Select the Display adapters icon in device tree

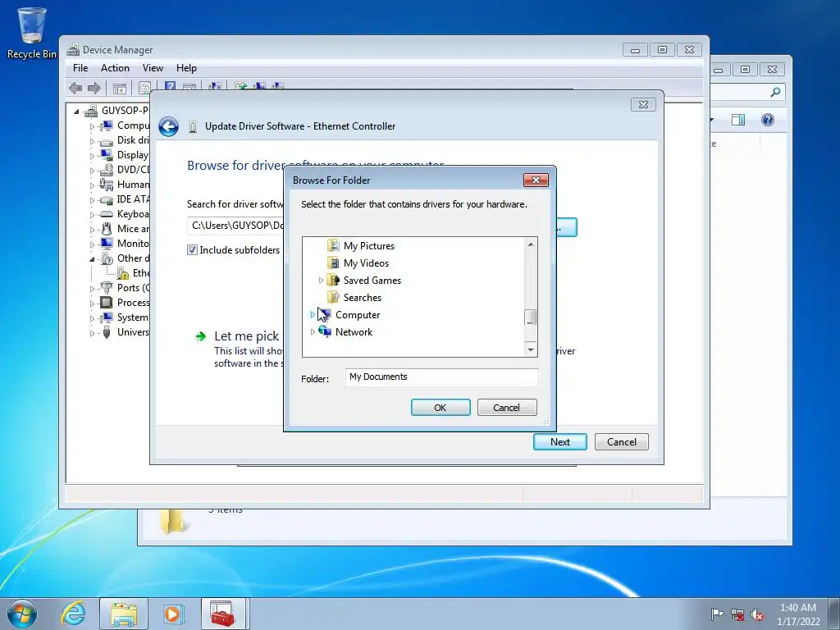[x=107, y=155]
